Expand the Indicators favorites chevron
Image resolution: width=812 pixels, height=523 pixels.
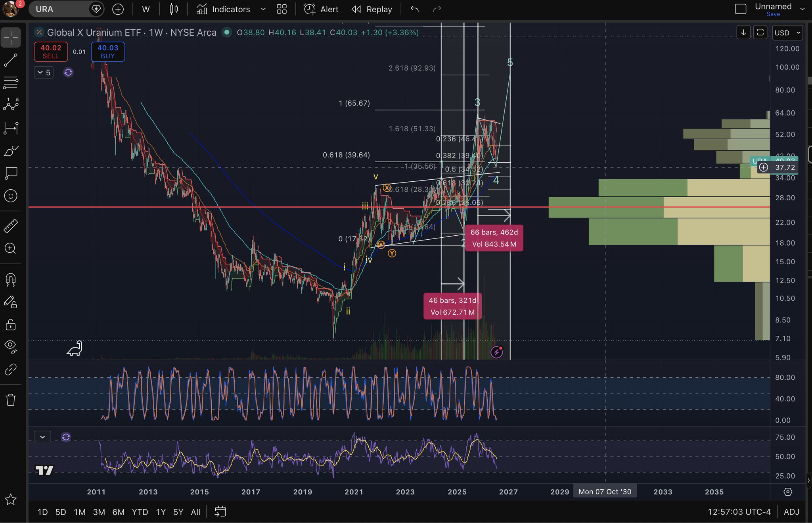click(263, 9)
